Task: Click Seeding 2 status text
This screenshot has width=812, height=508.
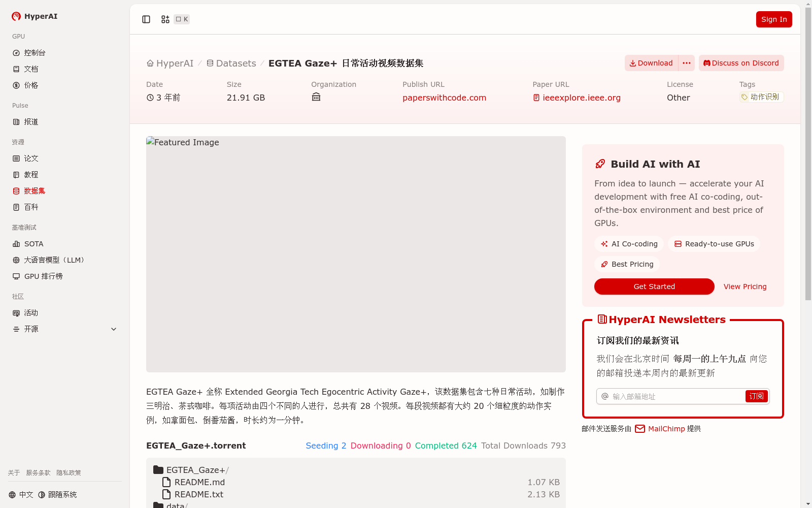Action: 326,446
